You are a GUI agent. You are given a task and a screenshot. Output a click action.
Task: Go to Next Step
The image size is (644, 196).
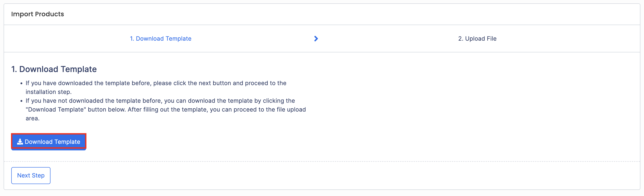tap(31, 175)
